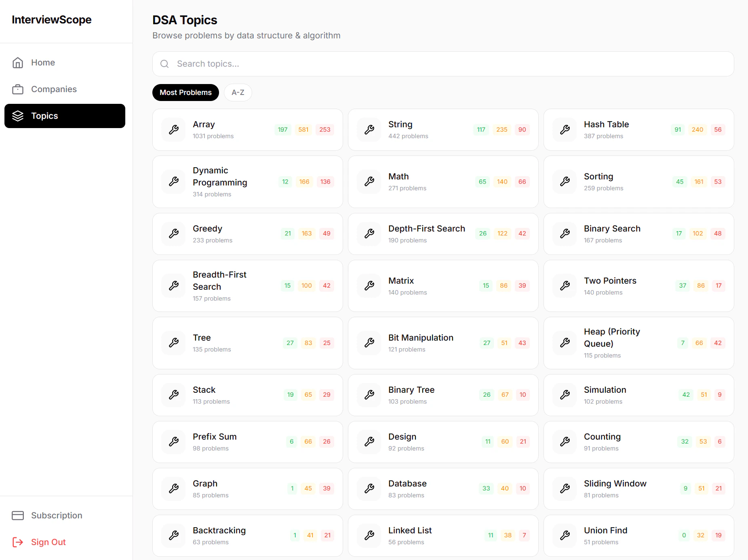Open the Linked List topic
748x560 pixels.
coord(443,536)
